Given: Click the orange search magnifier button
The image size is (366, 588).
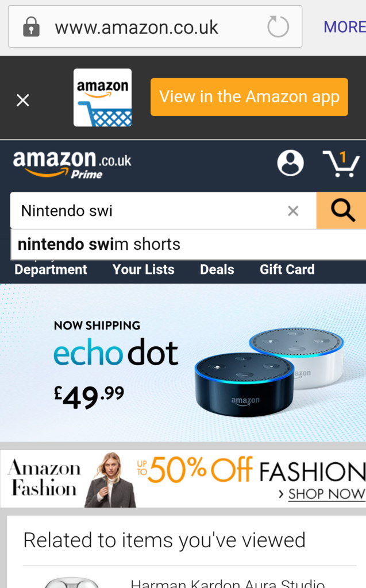Looking at the screenshot, I should (x=341, y=210).
